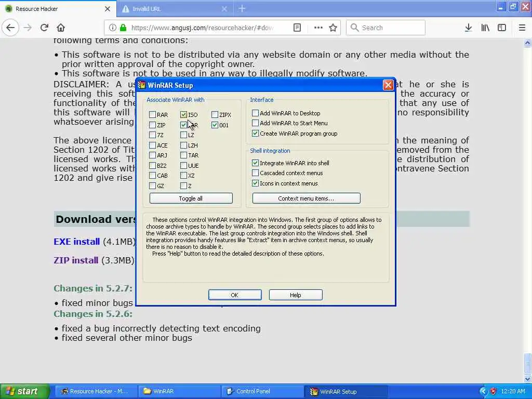Open the Library icon in toolbar

pyautogui.click(x=485, y=28)
